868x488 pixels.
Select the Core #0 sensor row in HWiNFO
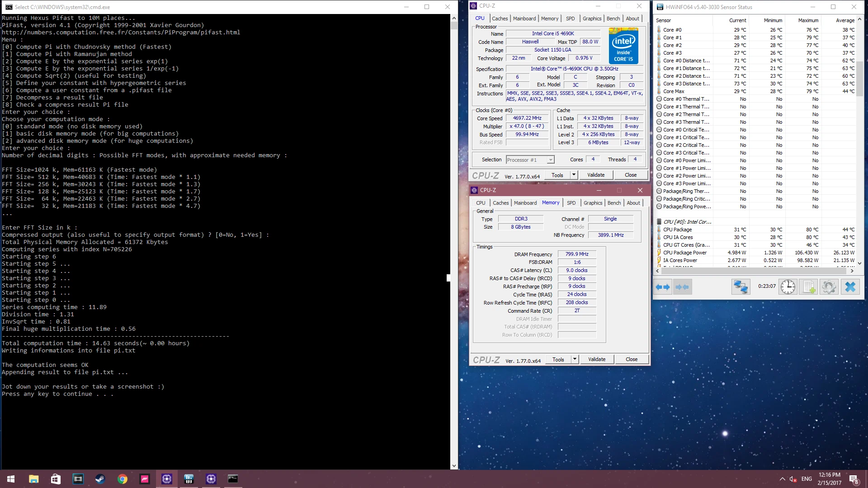tap(755, 30)
